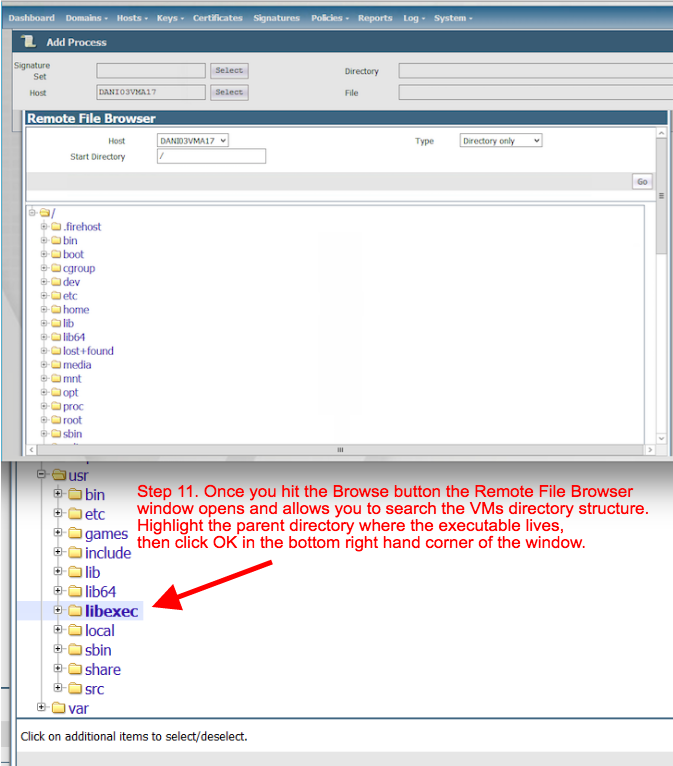Click the Start Directory input field
Image resolution: width=673 pixels, height=766 pixels.
click(211, 157)
